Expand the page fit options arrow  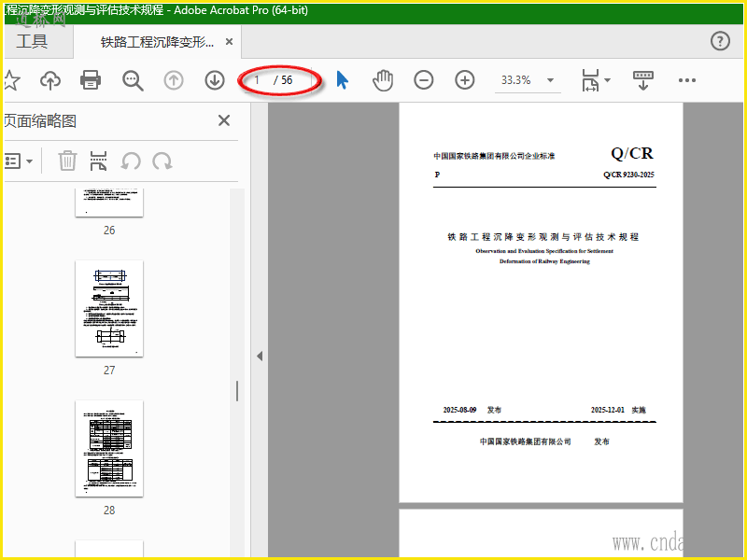click(x=608, y=80)
